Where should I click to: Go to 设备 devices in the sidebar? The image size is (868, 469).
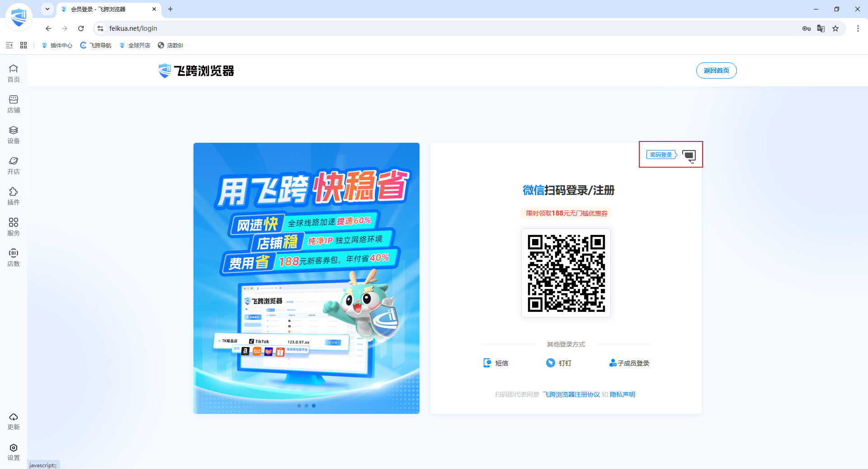click(x=14, y=135)
